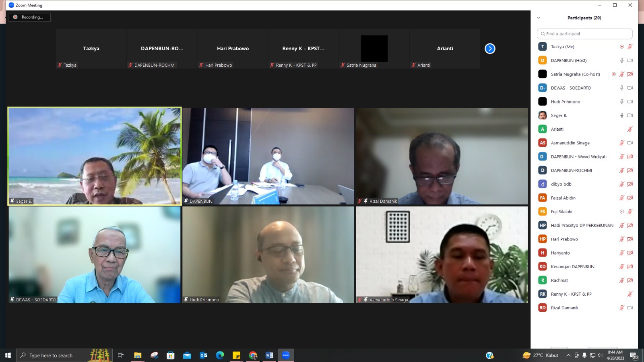
Task: Show next page of gallery participants
Action: pos(490,49)
